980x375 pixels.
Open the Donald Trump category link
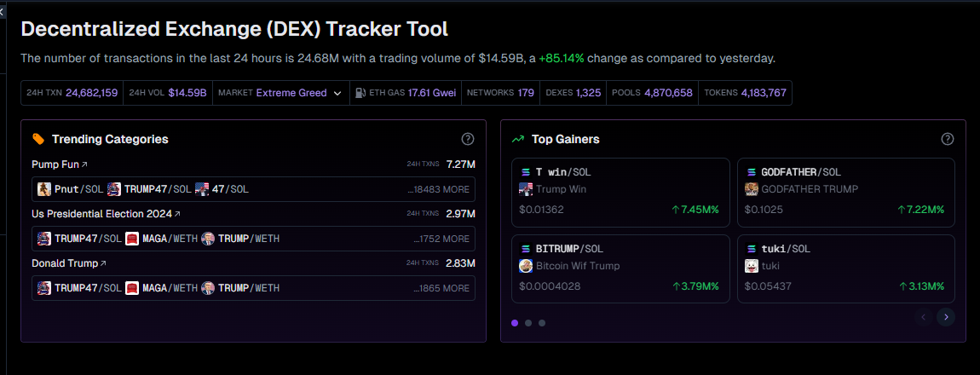tap(69, 263)
